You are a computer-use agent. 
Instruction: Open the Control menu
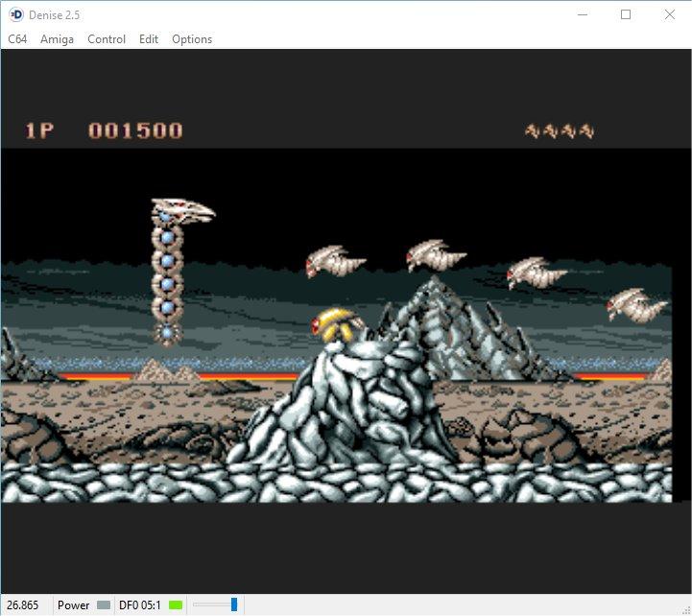coord(107,39)
